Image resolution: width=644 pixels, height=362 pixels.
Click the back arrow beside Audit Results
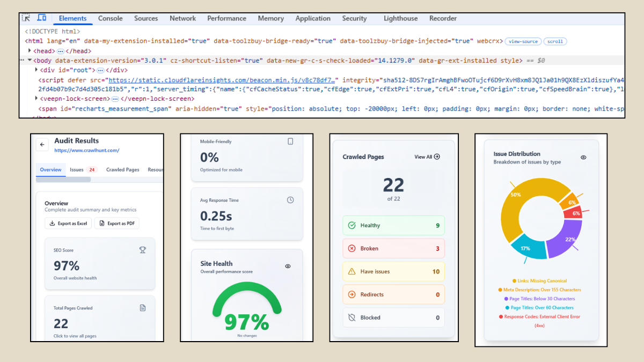(x=42, y=145)
